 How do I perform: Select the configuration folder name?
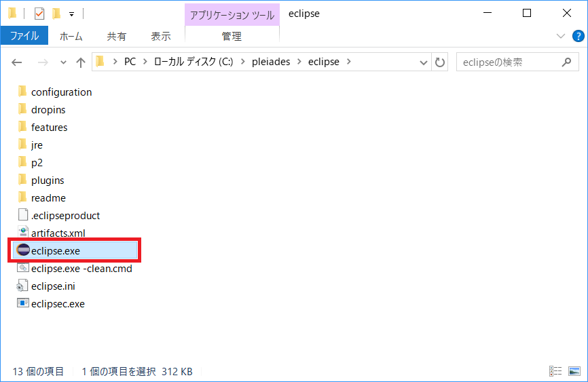(x=62, y=92)
